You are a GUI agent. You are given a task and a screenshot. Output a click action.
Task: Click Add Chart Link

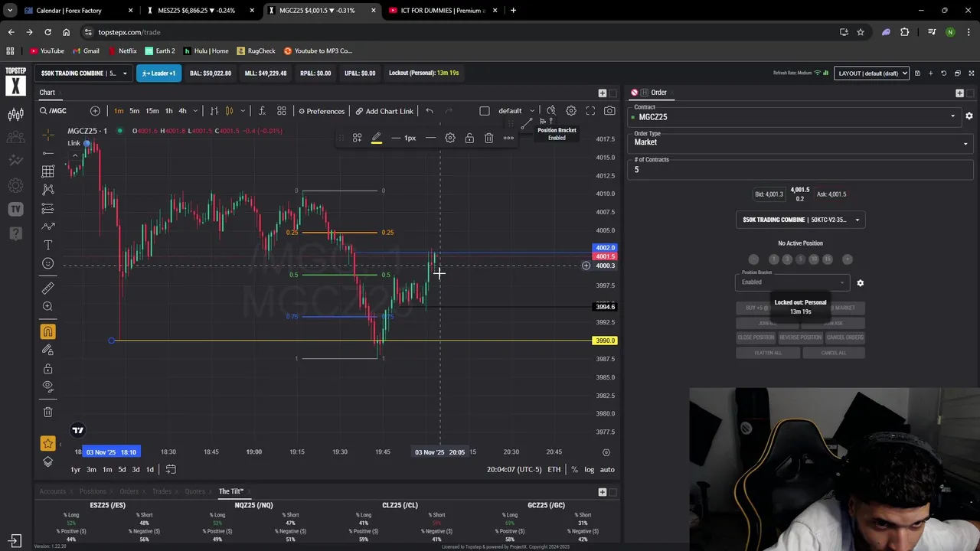click(x=384, y=111)
